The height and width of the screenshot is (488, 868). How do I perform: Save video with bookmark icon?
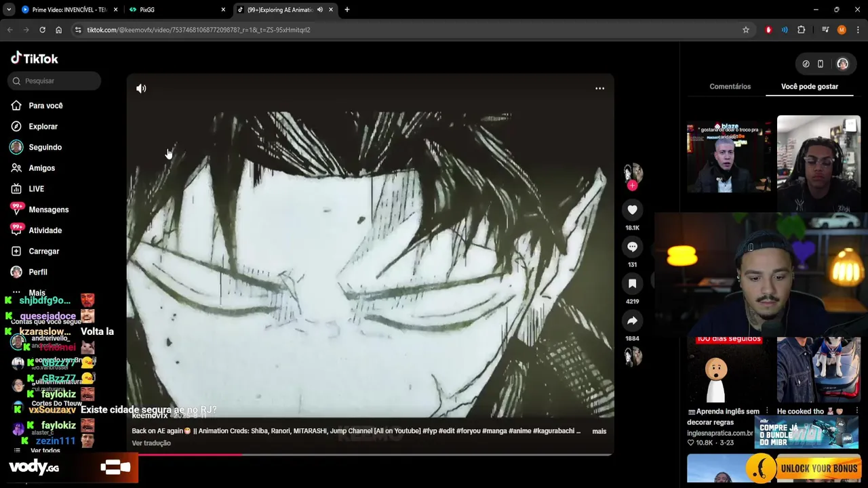pos(632,284)
